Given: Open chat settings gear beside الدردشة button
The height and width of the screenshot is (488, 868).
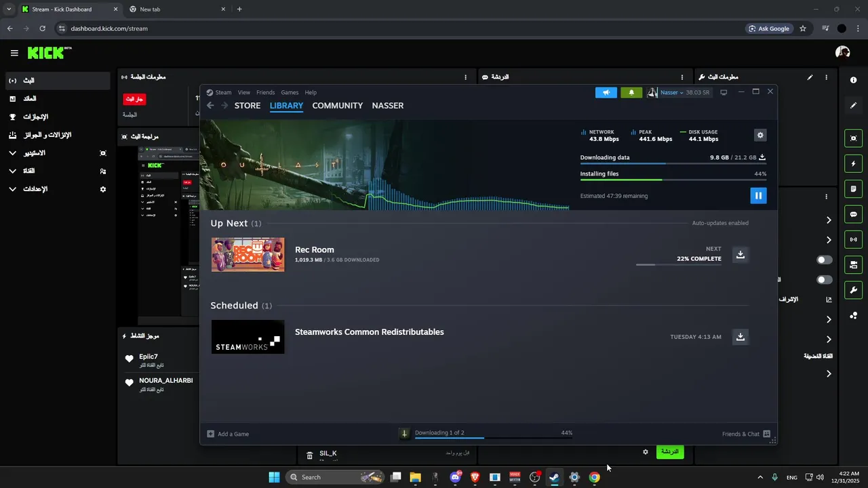Looking at the screenshot, I should (646, 451).
